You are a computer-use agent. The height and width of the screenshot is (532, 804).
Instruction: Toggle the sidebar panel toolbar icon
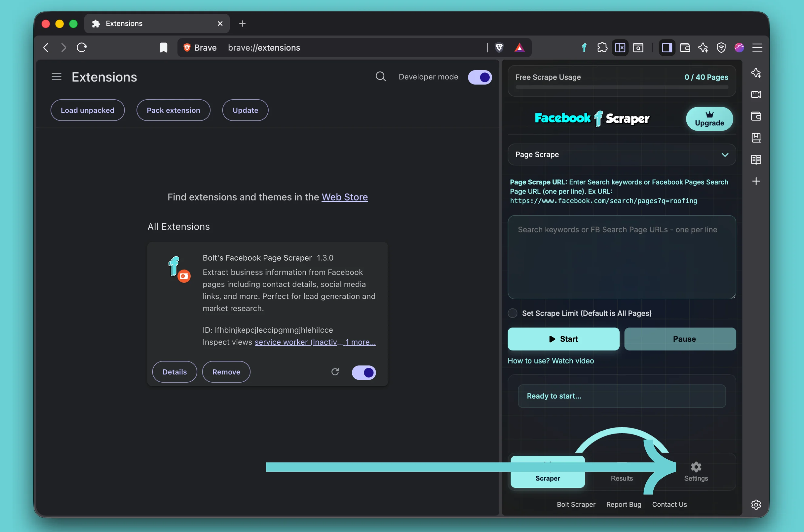coord(667,48)
